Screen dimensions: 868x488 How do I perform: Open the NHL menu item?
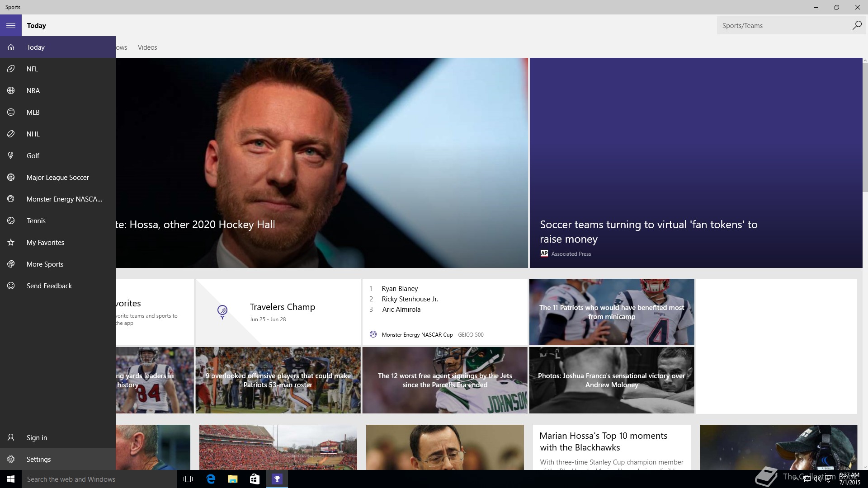pos(58,134)
